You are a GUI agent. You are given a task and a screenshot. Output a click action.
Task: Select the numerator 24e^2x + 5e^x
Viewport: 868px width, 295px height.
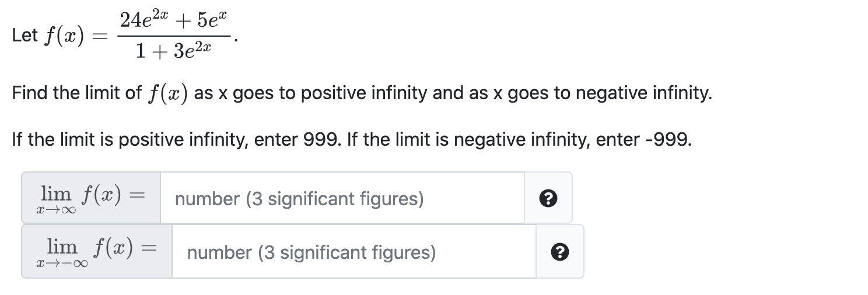(x=173, y=20)
